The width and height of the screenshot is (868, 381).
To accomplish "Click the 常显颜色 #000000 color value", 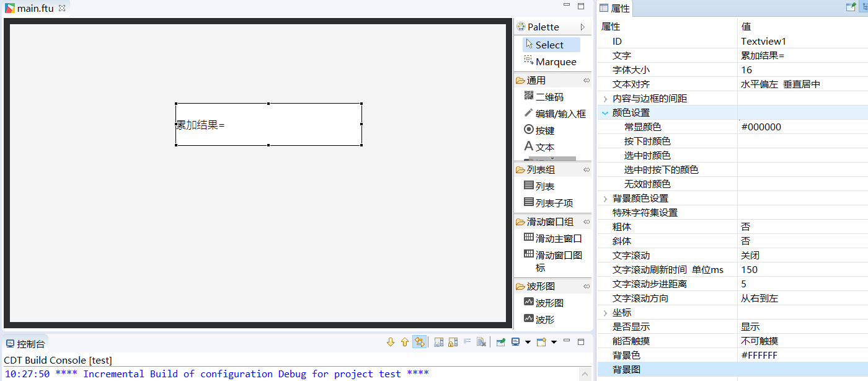I will pos(761,127).
